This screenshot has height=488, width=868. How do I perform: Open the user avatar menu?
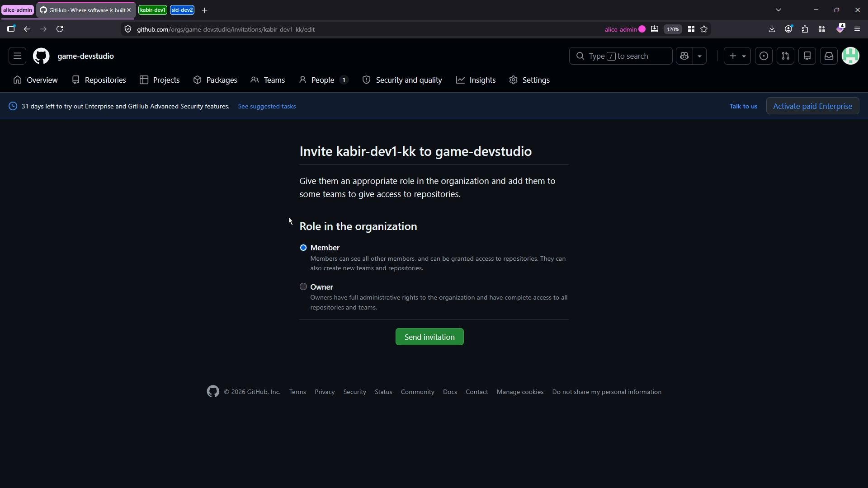[850, 56]
